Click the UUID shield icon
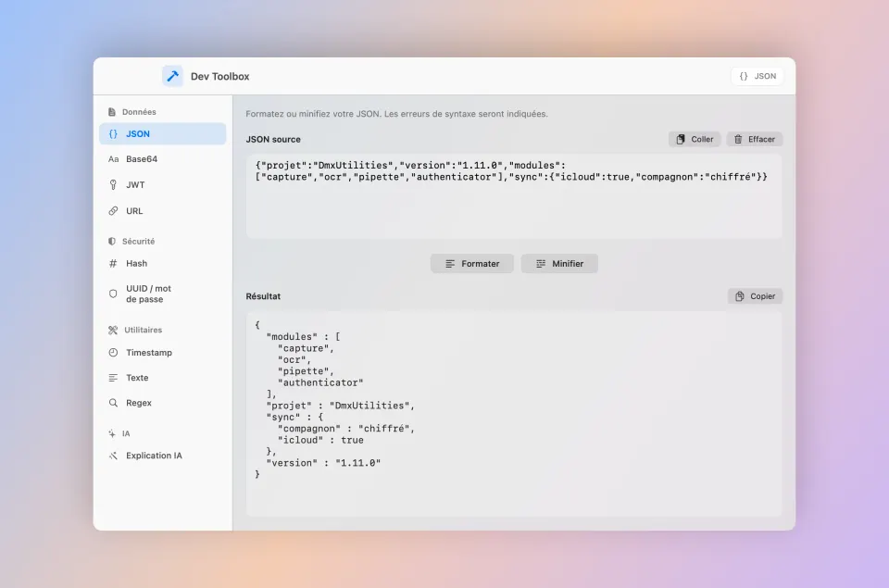This screenshot has width=889, height=588. 113,294
